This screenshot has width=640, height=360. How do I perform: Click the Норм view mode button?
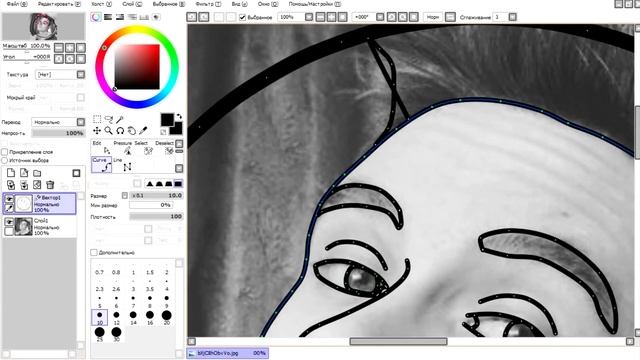coord(432,17)
